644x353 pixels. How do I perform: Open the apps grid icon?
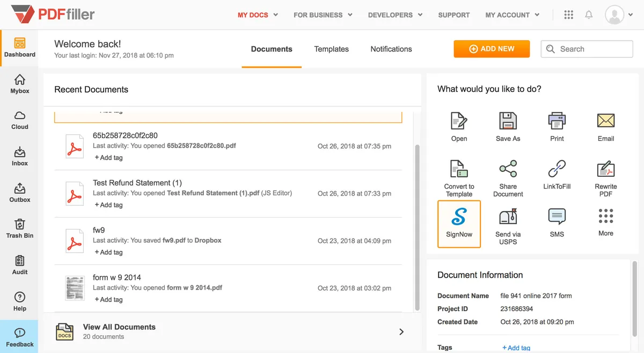pos(569,15)
